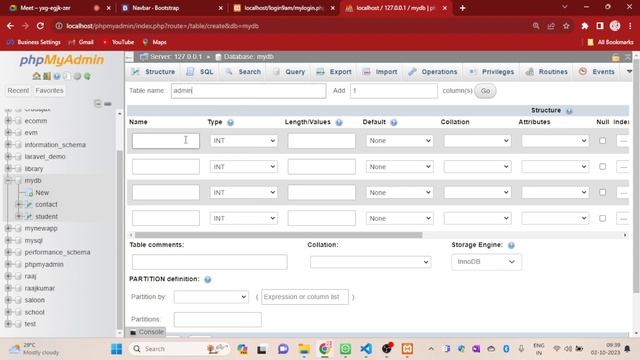Image resolution: width=640 pixels, height=360 pixels.
Task: Click the Length/Values help icon
Action: (339, 122)
